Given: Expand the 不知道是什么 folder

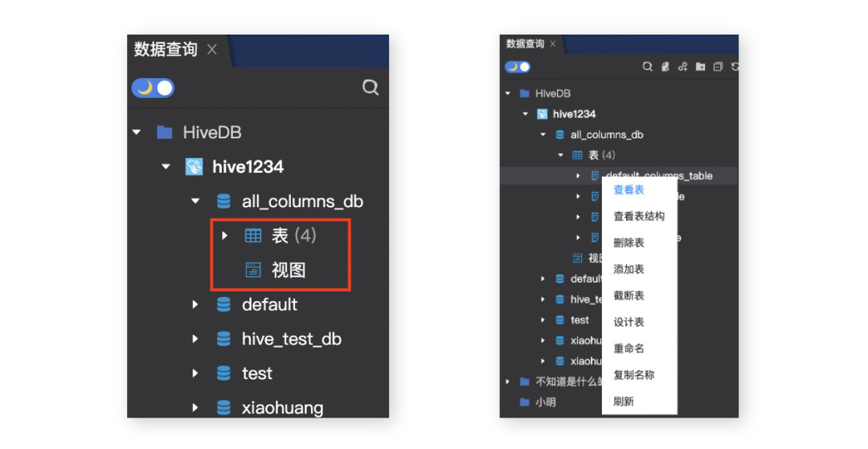Looking at the screenshot, I should tap(508, 382).
